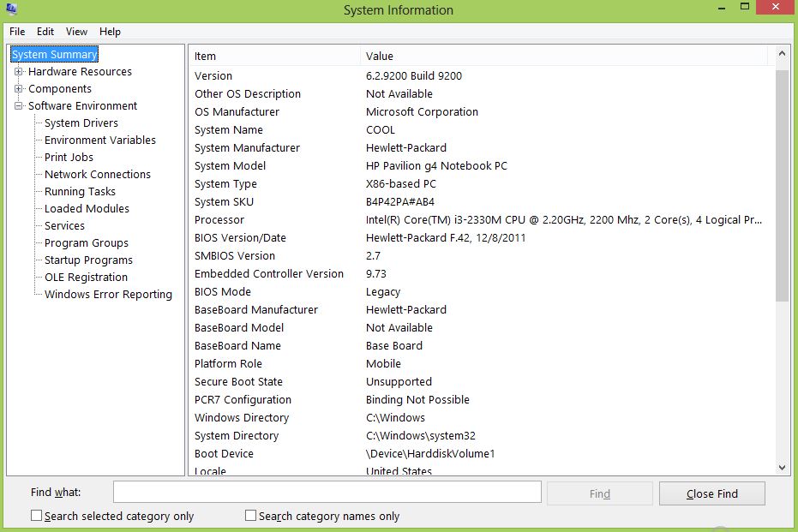Screen dimensions: 798x532
Task: Expand the Components tree node
Action: (x=19, y=88)
